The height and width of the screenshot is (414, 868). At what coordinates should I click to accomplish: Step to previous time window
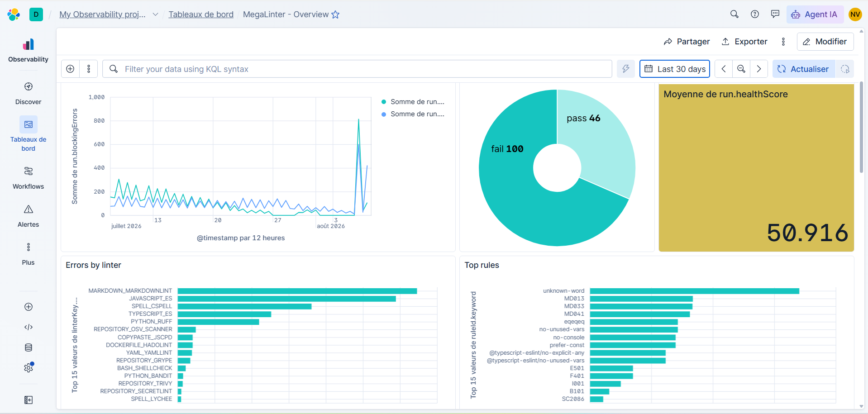point(724,69)
